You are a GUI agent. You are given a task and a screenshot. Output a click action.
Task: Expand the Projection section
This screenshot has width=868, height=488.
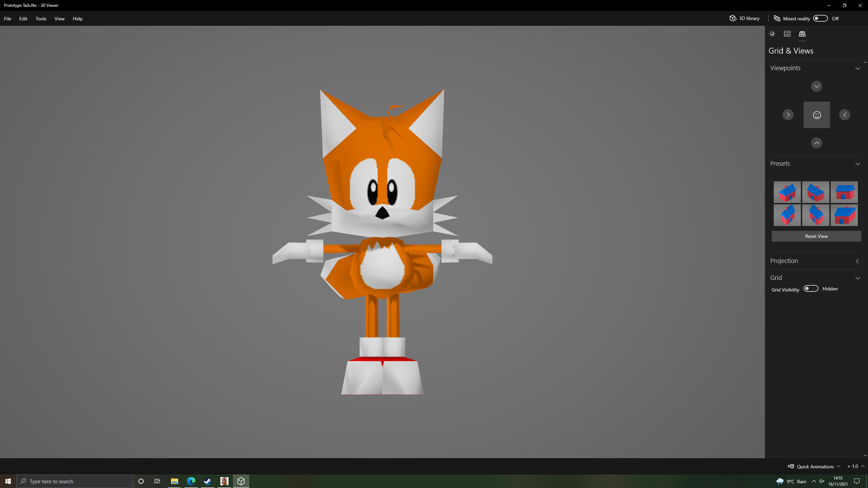point(857,261)
